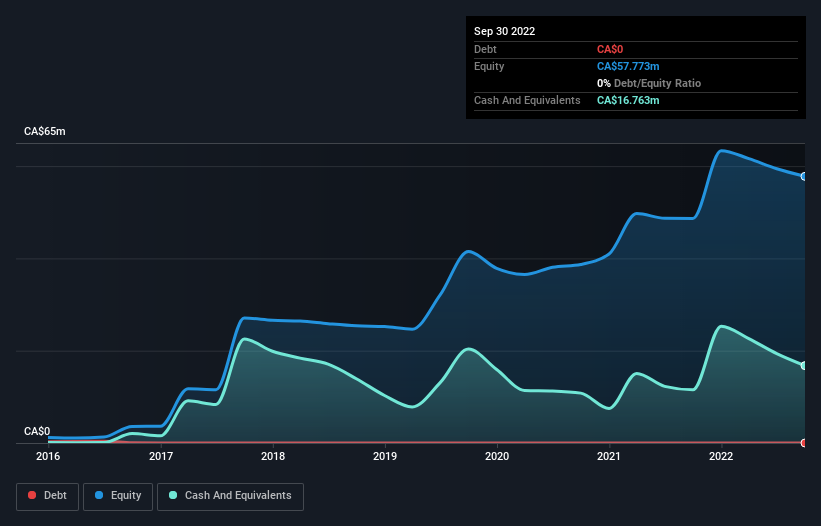Click the red Debt legend dot
Screen dimensions: 821x526
(x=32, y=495)
